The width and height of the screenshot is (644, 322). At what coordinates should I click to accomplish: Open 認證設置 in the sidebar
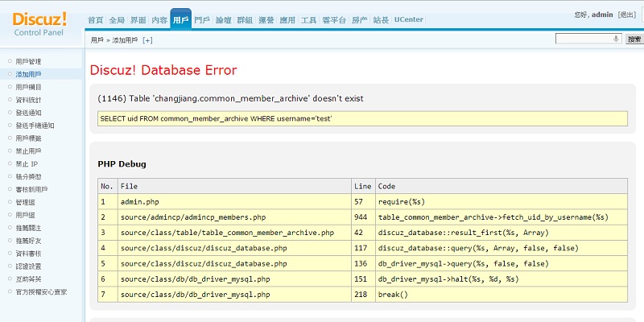[x=28, y=266]
